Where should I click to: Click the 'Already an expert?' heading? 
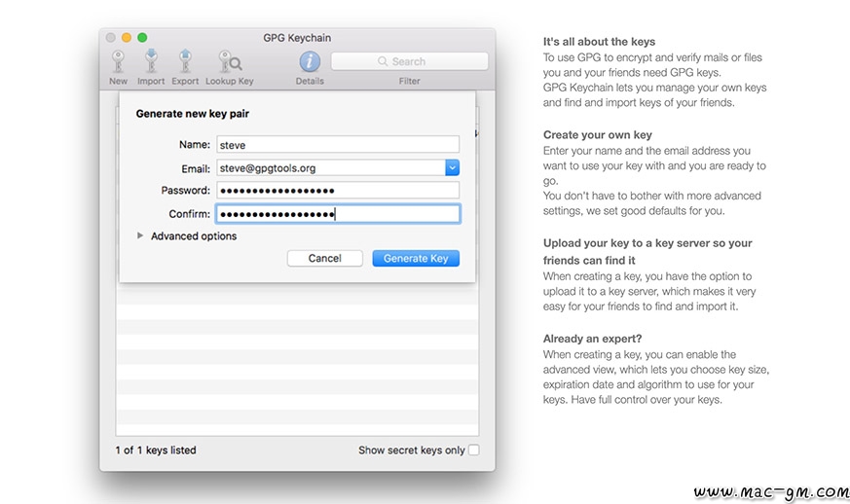(593, 339)
